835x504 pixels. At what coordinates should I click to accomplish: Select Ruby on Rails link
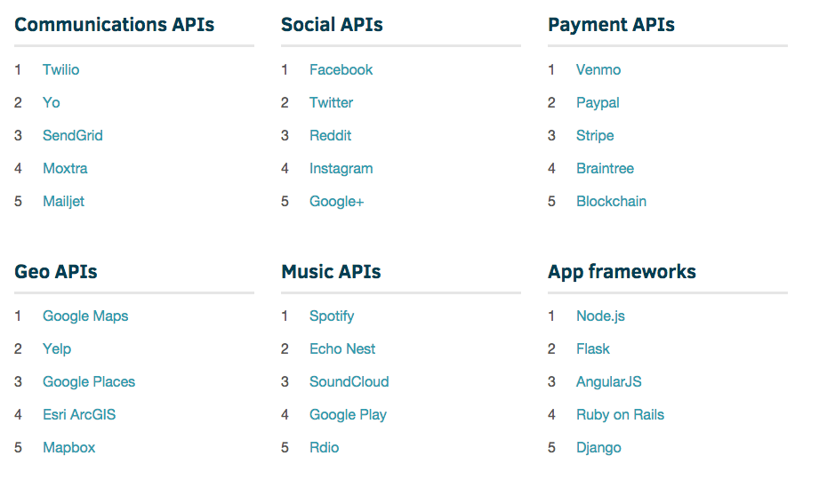point(620,414)
